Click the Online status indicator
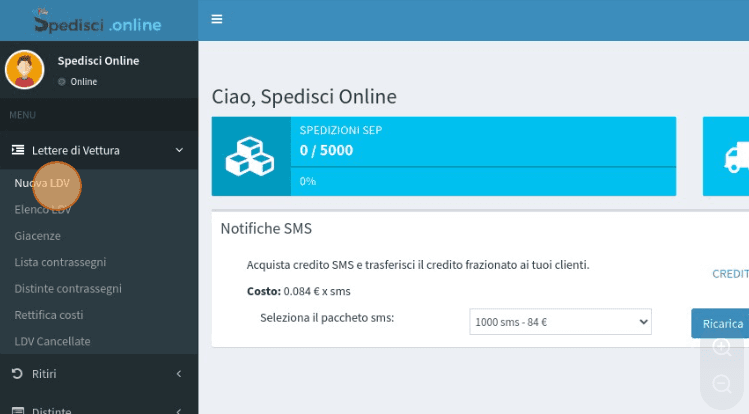Viewport: 749px width, 414px height. pyautogui.click(x=62, y=82)
